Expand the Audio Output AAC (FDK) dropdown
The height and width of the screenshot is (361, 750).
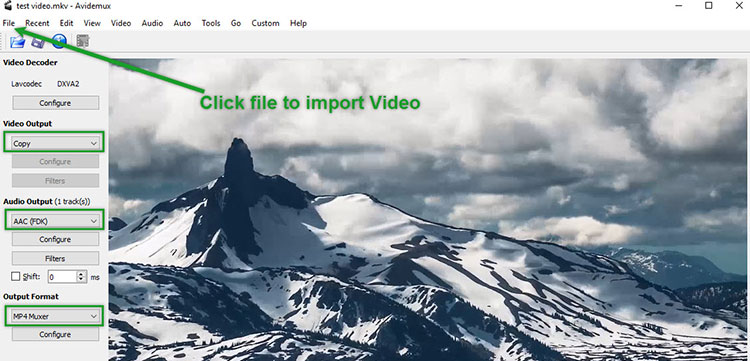pyautogui.click(x=54, y=221)
